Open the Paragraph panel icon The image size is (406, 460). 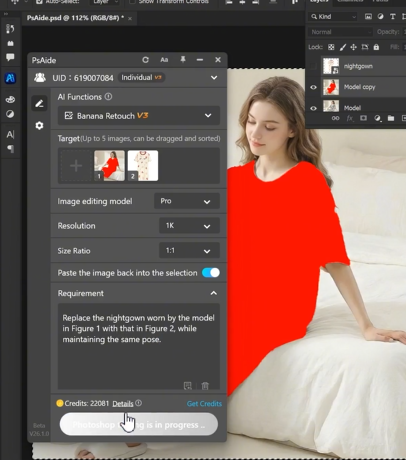[x=10, y=149]
